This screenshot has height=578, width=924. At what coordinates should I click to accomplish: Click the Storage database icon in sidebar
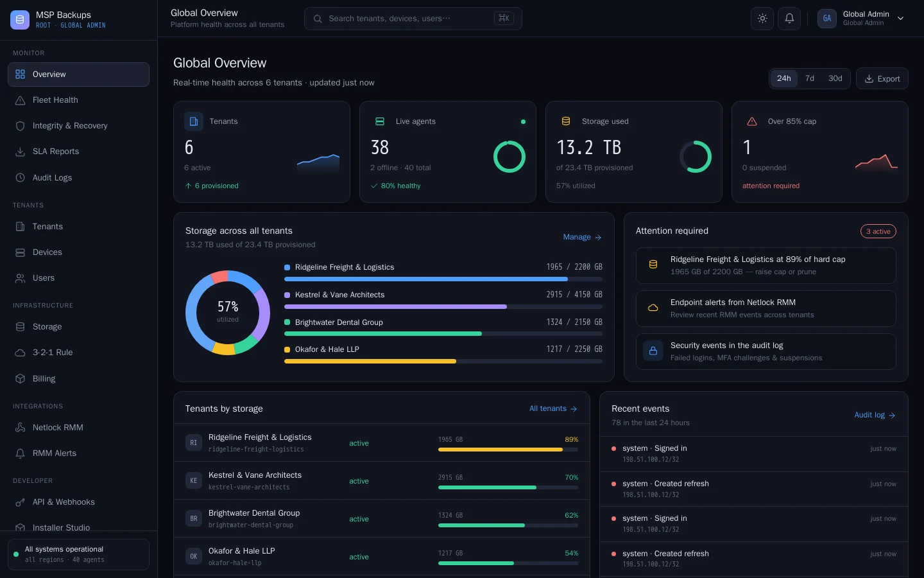click(20, 327)
